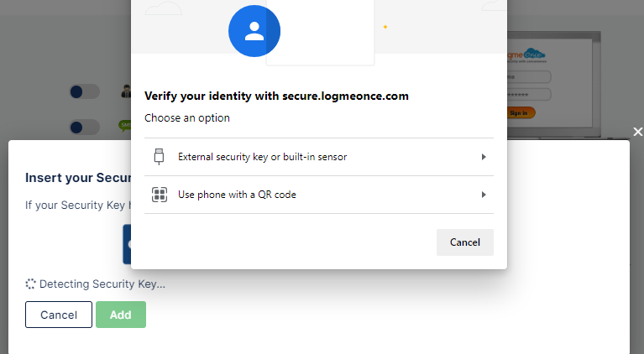
Task: Expand the External security key option arrow
Action: tap(484, 157)
